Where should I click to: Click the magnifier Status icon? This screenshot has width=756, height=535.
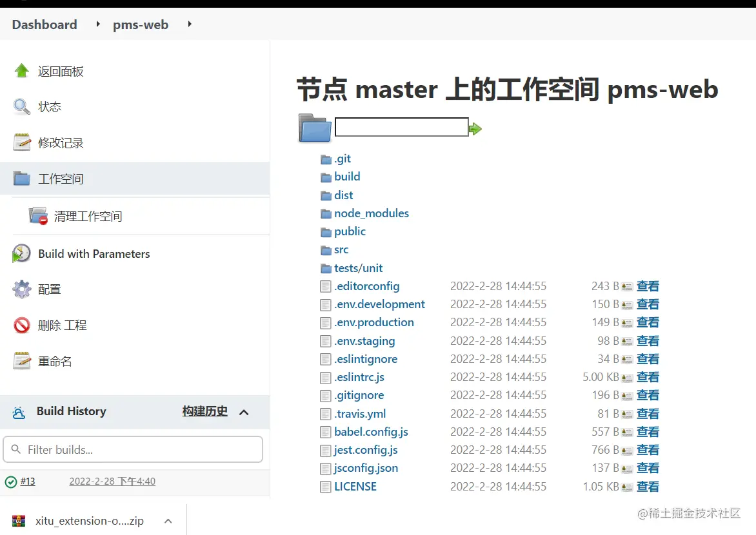22,106
